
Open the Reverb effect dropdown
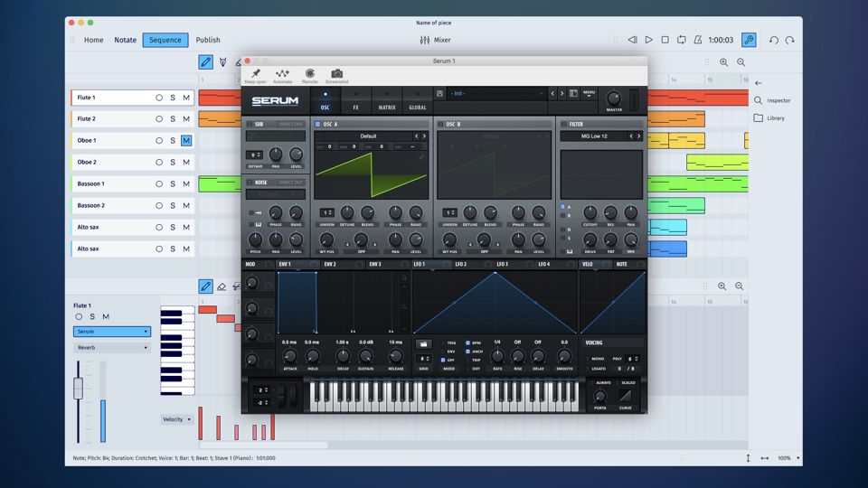[112, 347]
